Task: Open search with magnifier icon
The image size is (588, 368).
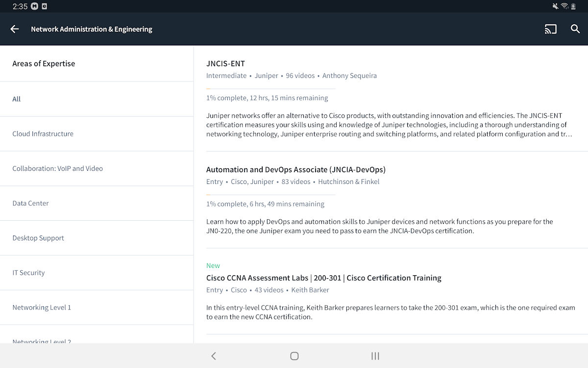Action: (575, 29)
